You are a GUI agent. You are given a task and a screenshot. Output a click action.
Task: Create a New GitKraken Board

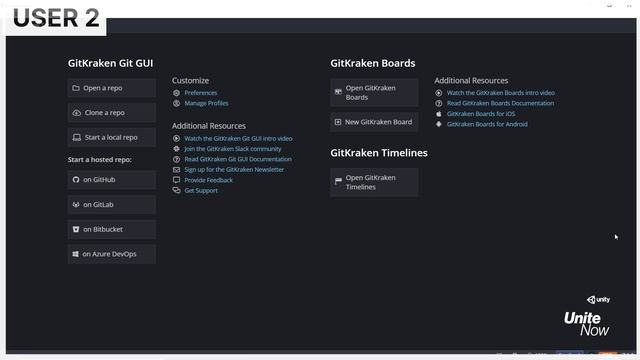pyautogui.click(x=374, y=122)
